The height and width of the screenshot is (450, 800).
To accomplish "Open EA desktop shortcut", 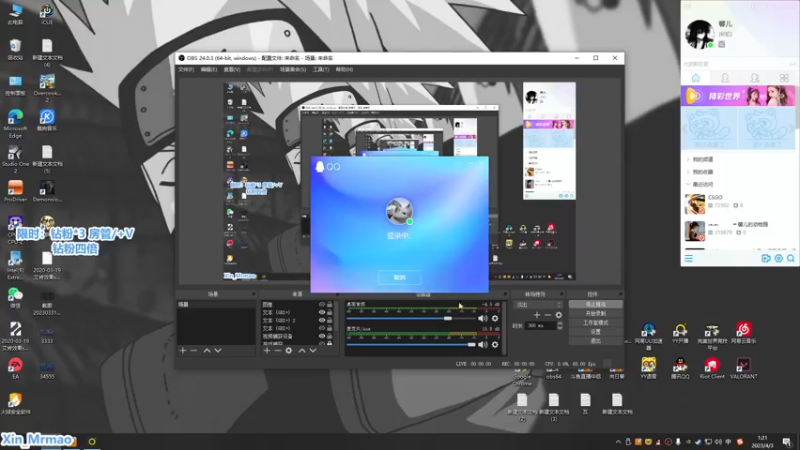I will pyautogui.click(x=15, y=368).
